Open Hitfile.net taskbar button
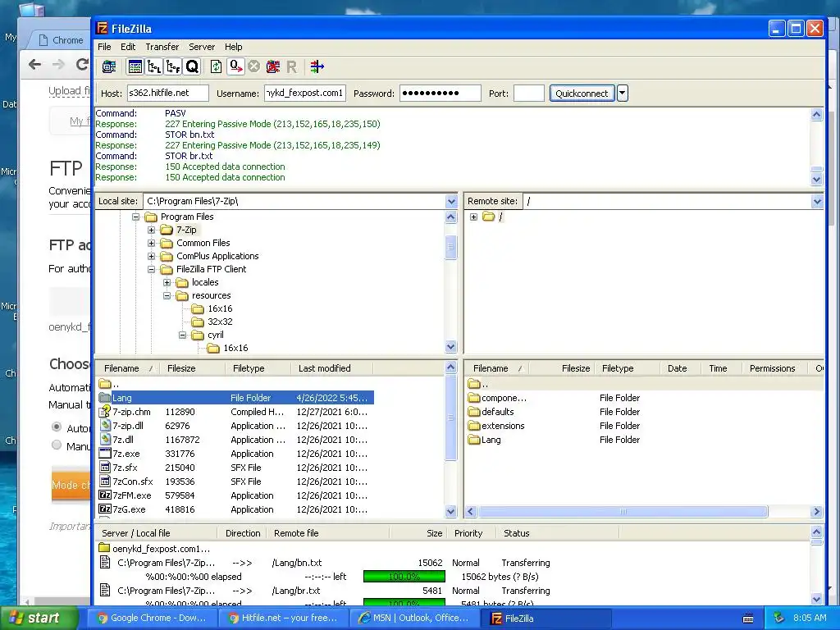This screenshot has height=630, width=840. (x=282, y=619)
